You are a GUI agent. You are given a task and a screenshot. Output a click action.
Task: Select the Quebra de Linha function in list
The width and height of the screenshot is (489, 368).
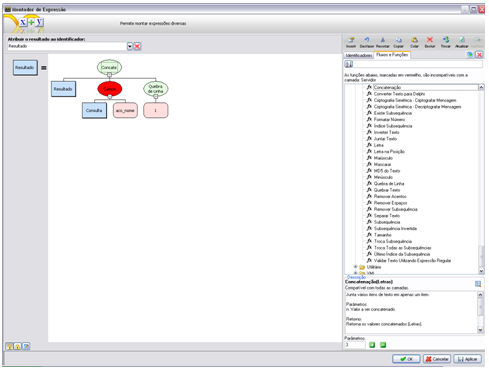point(389,183)
